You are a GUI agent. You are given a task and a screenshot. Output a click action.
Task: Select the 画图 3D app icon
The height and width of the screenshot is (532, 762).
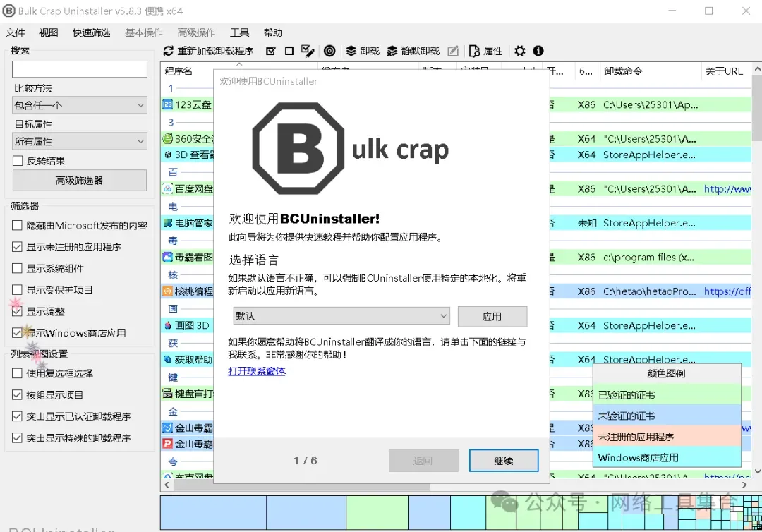168,325
